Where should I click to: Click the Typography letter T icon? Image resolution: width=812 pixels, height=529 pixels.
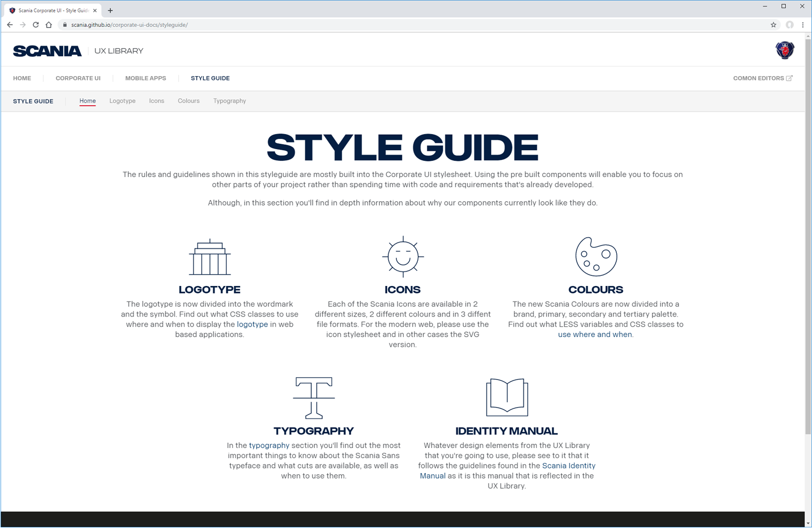(x=314, y=398)
